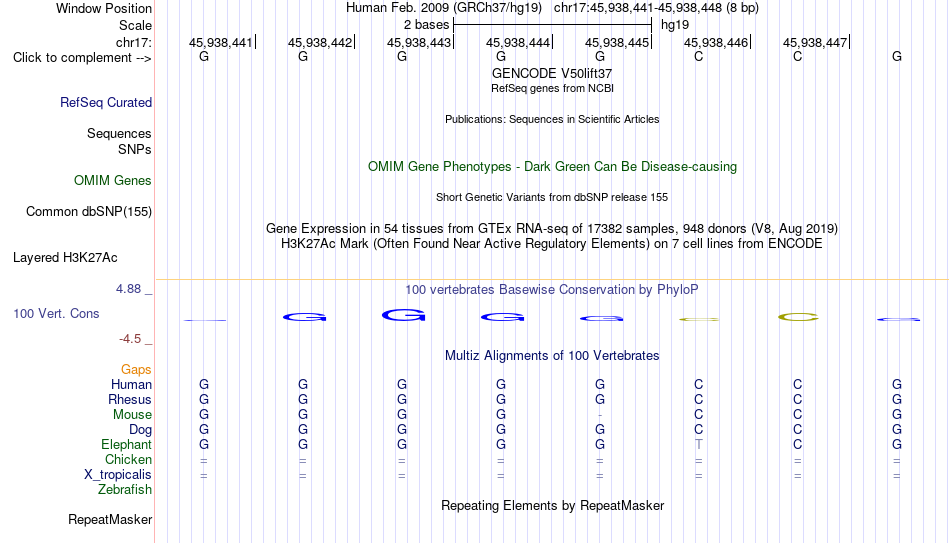Open the Layered H3K27Ac track label
Viewport: 950px width, 543px height.
click(65, 258)
